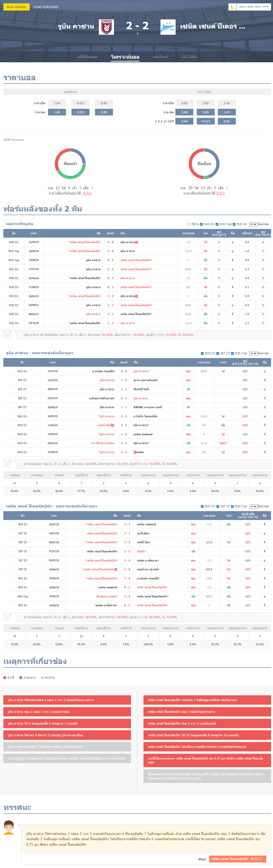Click the live 1x2 home odds 5.00
The width and height of the screenshot is (273, 868).
coord(184,112)
